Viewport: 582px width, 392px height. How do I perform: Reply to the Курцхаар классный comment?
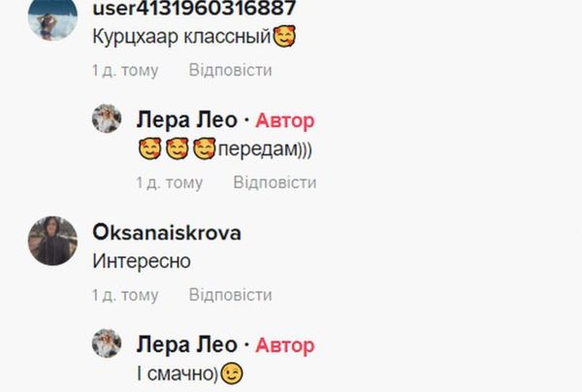230,70
